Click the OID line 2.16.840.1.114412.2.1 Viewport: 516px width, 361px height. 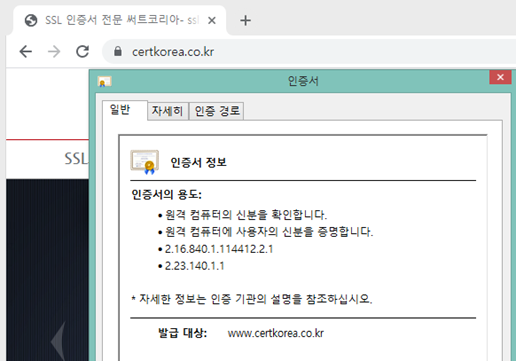219,249
